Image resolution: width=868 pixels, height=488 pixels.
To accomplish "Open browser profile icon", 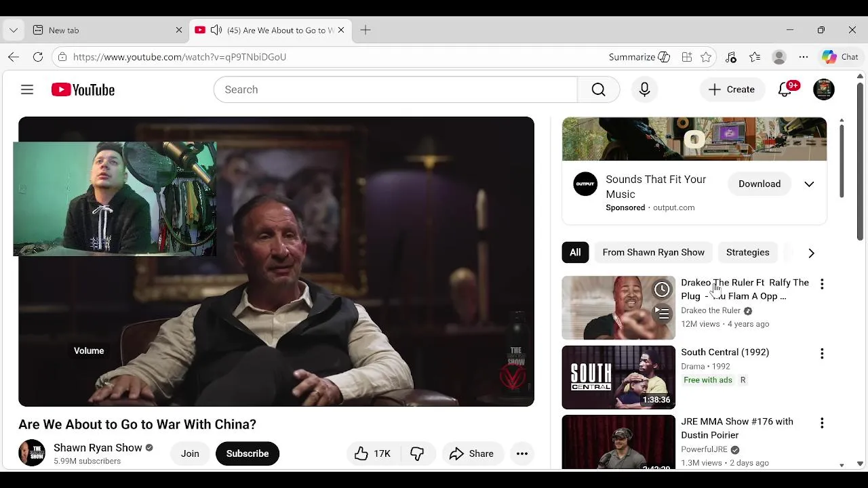I will tap(779, 57).
